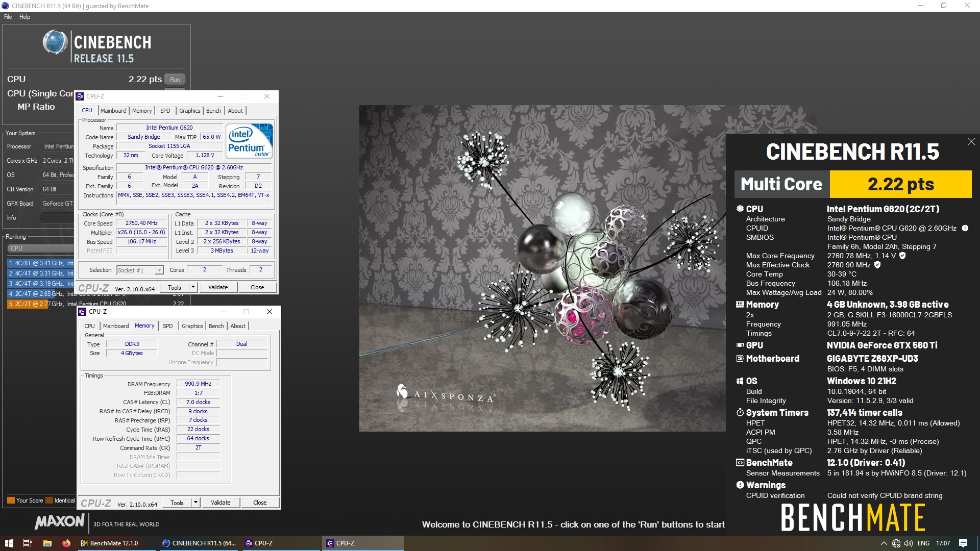Click the BenchMate Motherboard section icon

pyautogui.click(x=740, y=359)
